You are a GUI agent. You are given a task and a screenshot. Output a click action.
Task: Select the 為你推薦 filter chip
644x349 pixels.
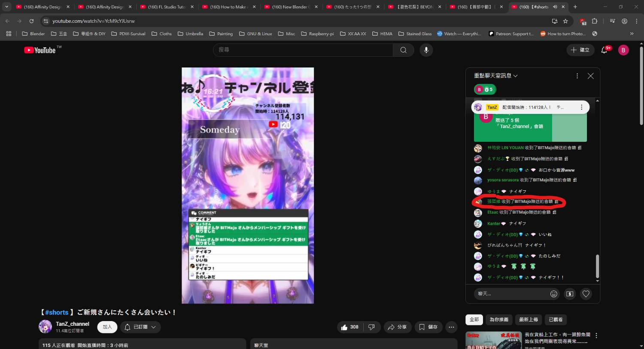coord(499,320)
